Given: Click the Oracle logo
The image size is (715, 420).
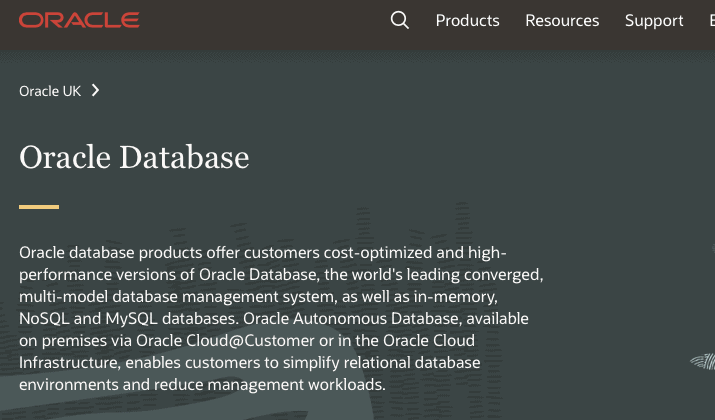Looking at the screenshot, I should pyautogui.click(x=79, y=20).
